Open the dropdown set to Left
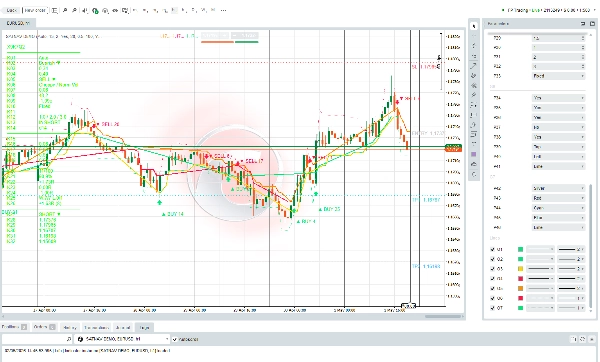 click(x=559, y=157)
